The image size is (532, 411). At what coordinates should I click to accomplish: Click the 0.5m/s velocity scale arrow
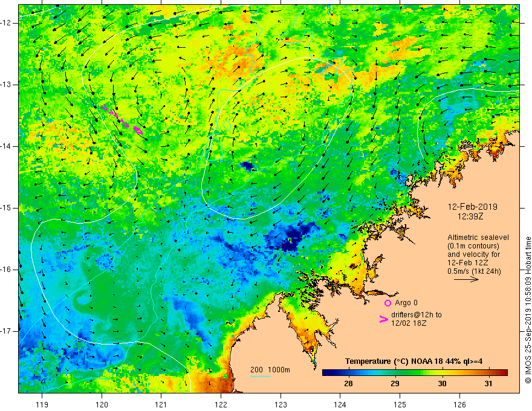click(x=466, y=279)
